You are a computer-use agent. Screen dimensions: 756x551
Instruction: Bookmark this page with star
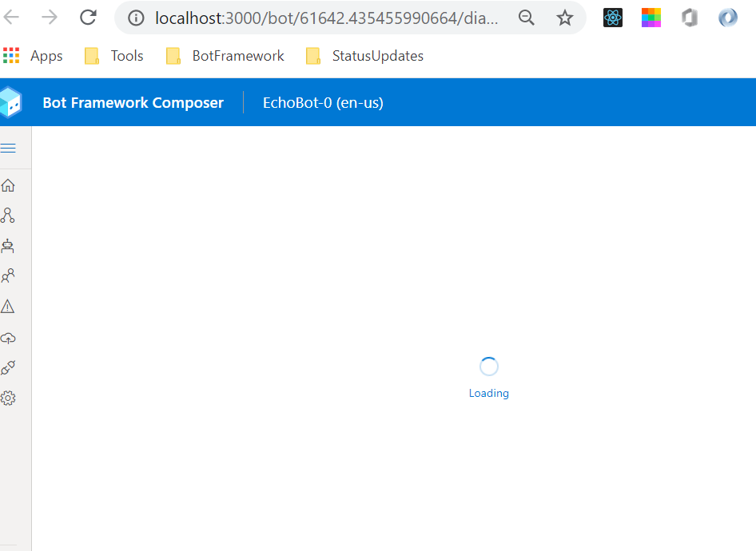(564, 18)
